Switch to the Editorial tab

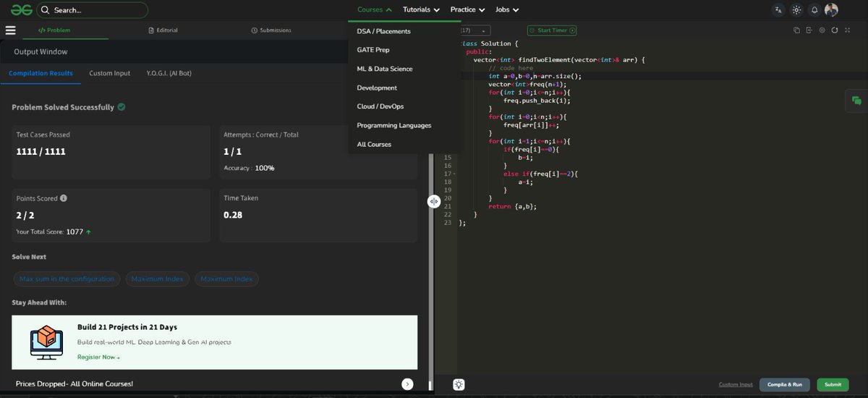point(163,30)
